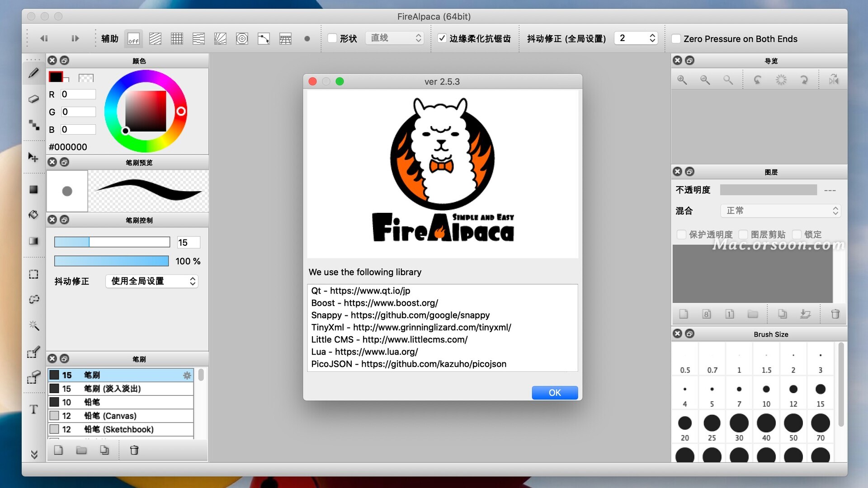
Task: Click the undo arrow in top toolbar
Action: click(44, 38)
